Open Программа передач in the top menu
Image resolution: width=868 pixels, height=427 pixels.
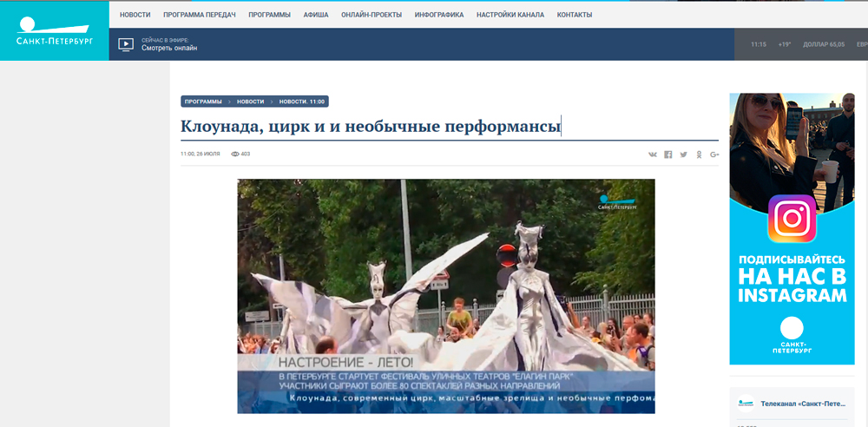pos(199,15)
